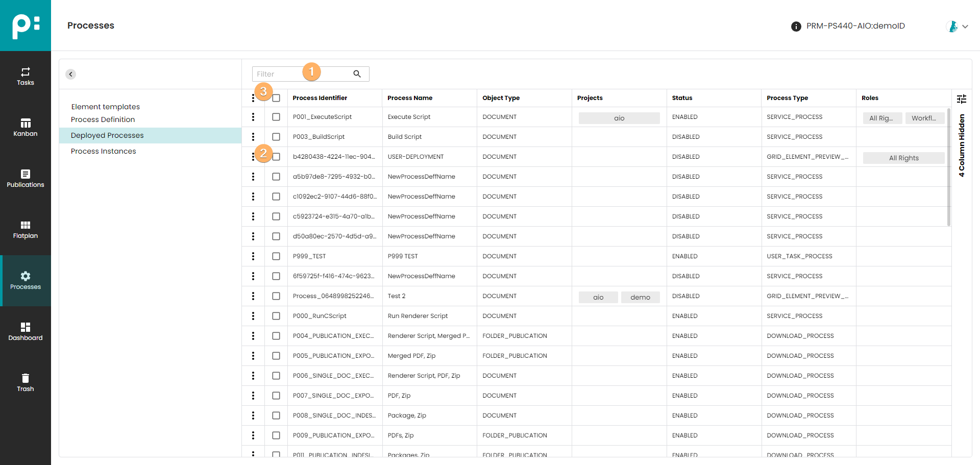Click the info icon beside PRM-PS440-AIO:demoID
Viewport: 980px width, 465px height.
pyautogui.click(x=796, y=27)
